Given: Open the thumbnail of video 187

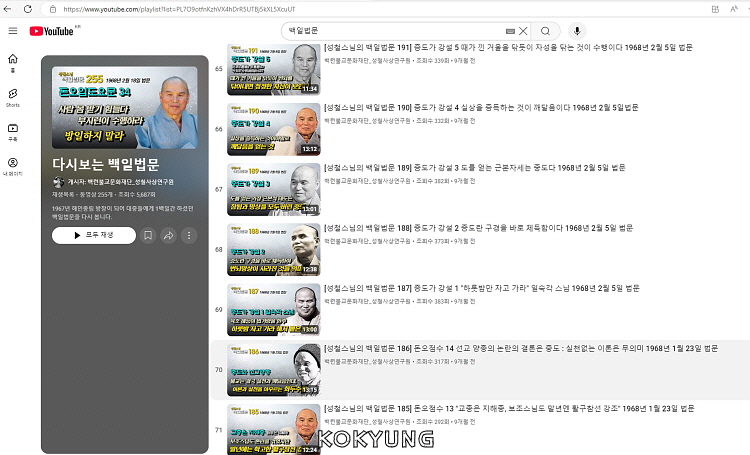Looking at the screenshot, I should click(274, 310).
